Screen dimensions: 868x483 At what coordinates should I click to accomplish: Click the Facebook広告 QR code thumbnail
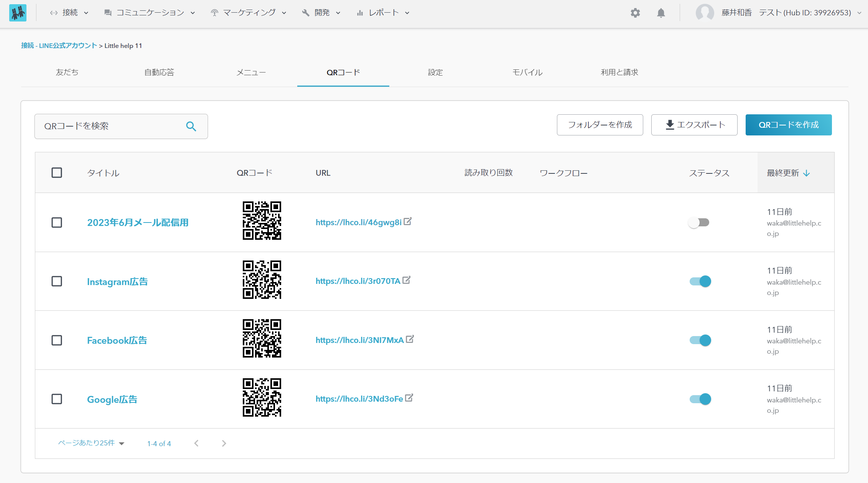(262, 338)
